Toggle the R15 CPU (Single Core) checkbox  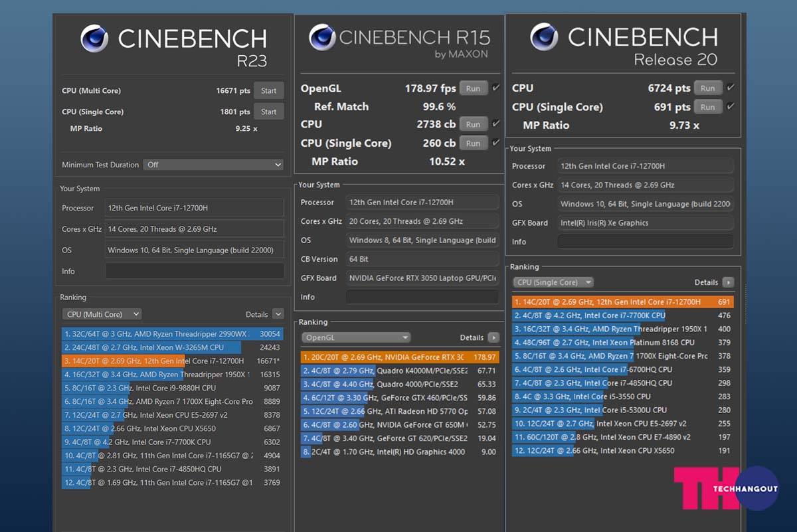496,142
